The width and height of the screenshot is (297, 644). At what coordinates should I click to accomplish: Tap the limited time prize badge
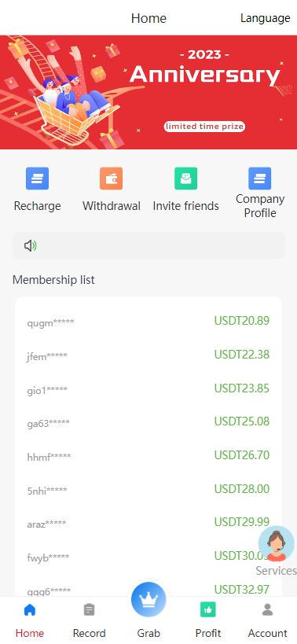[204, 127]
